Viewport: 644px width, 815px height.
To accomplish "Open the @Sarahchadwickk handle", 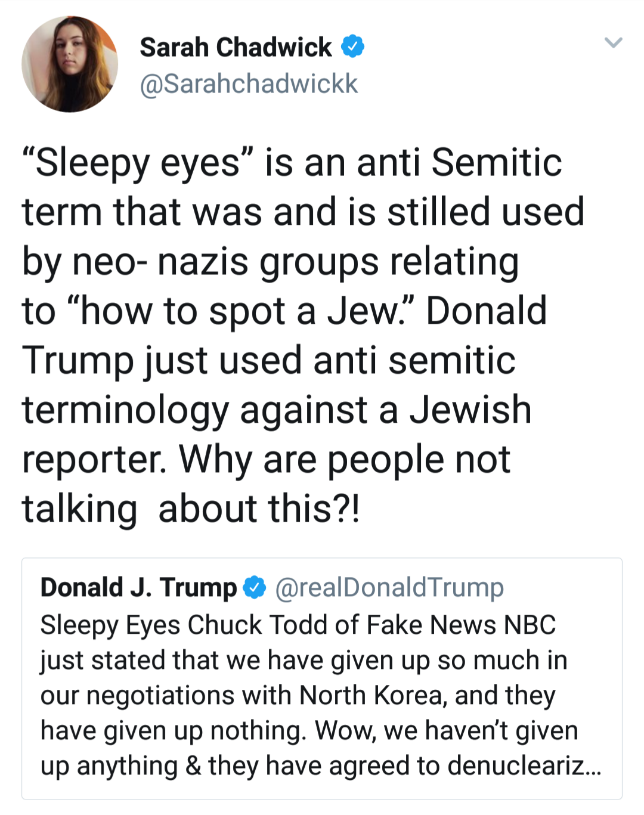I will [x=249, y=84].
